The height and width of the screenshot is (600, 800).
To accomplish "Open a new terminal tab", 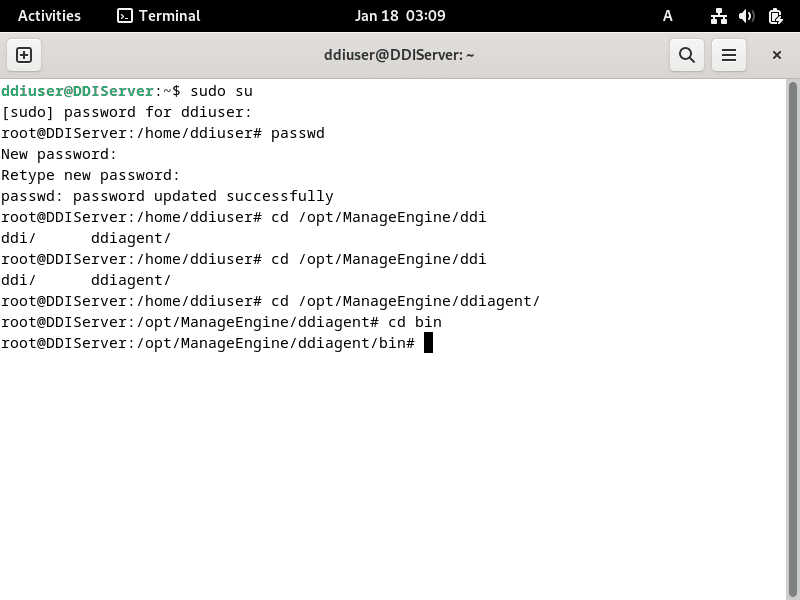I will [24, 55].
